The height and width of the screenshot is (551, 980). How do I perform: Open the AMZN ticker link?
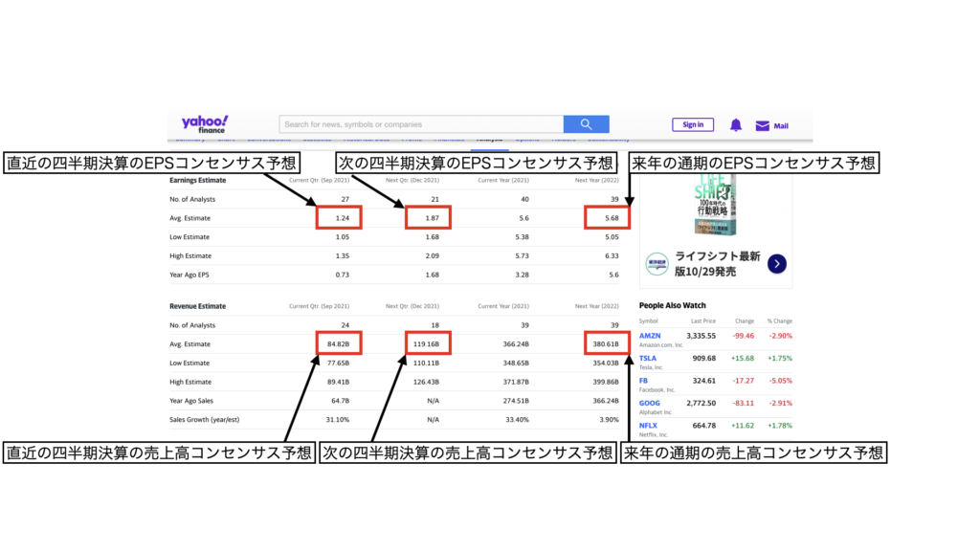point(649,337)
